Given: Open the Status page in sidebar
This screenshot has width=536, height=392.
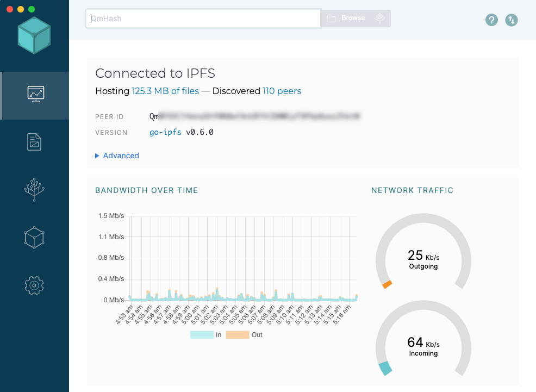Looking at the screenshot, I should (x=35, y=94).
